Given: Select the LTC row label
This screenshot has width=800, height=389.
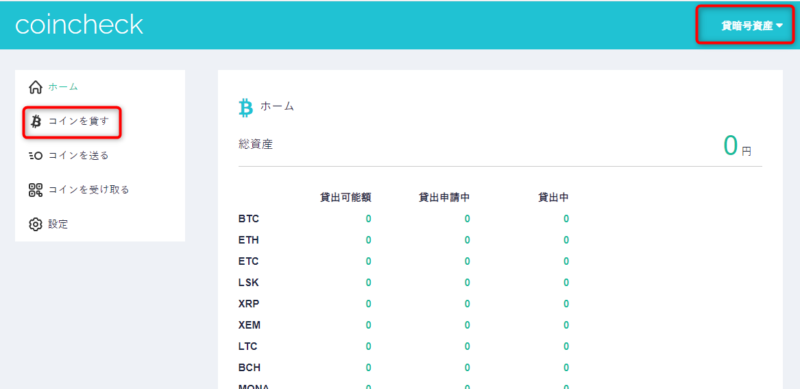Looking at the screenshot, I should (x=248, y=347).
